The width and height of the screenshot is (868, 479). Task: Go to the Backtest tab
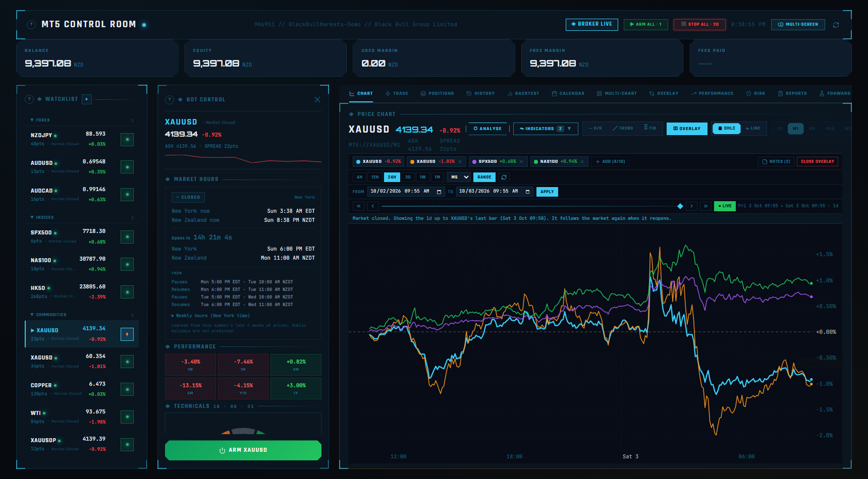(523, 93)
